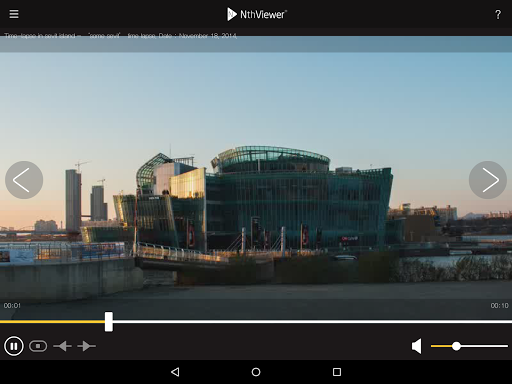Go to next video with the right chevron

488,180
